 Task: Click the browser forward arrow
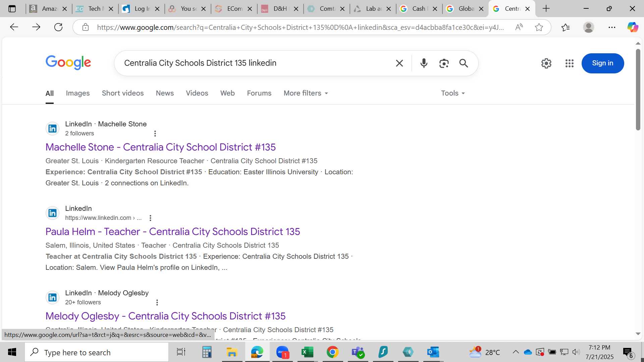(x=36, y=27)
